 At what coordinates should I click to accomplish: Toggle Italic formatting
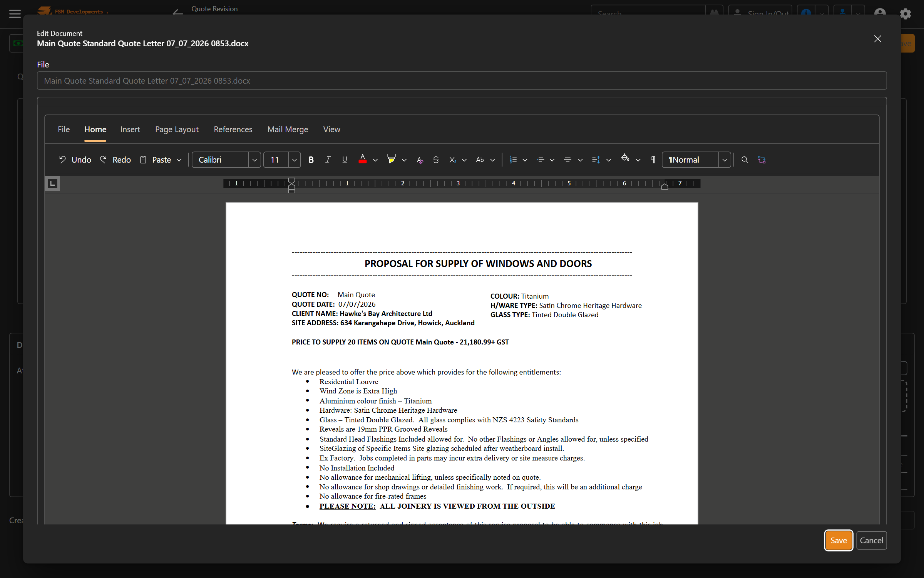click(328, 160)
